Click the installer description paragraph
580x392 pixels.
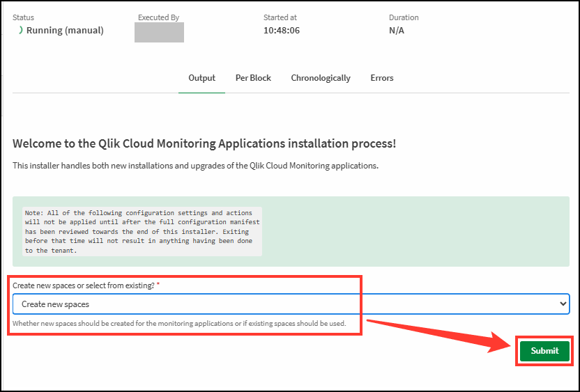195,166
